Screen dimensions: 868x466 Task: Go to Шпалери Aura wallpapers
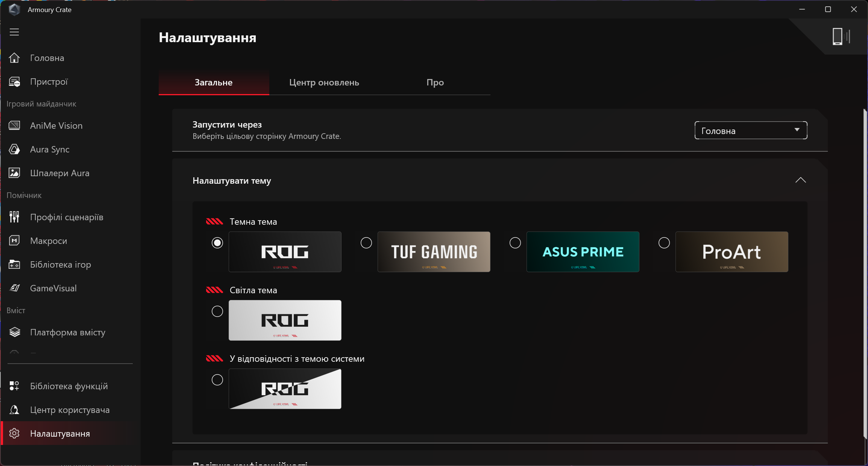pos(59,173)
